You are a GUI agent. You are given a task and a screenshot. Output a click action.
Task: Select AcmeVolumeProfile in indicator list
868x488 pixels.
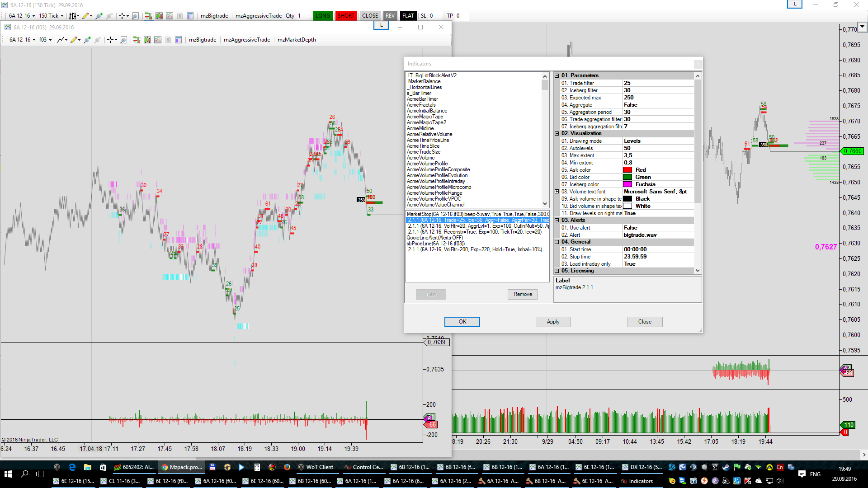(x=427, y=164)
